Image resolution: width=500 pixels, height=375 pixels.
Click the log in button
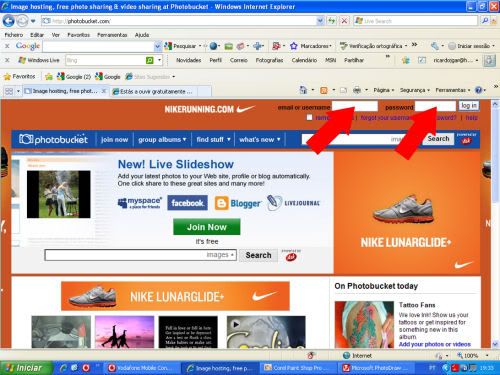[469, 106]
